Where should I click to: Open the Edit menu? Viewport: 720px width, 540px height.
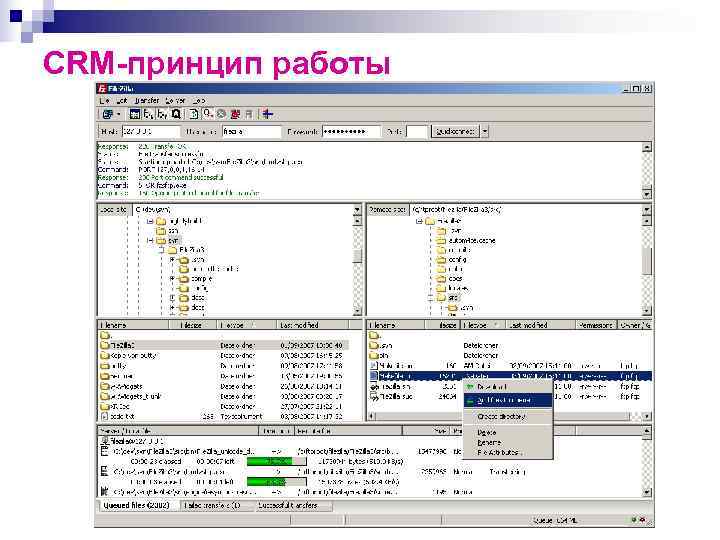pos(122,100)
